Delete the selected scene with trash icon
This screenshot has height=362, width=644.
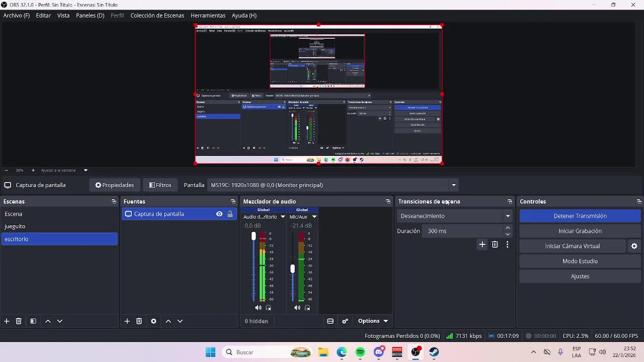click(19, 321)
